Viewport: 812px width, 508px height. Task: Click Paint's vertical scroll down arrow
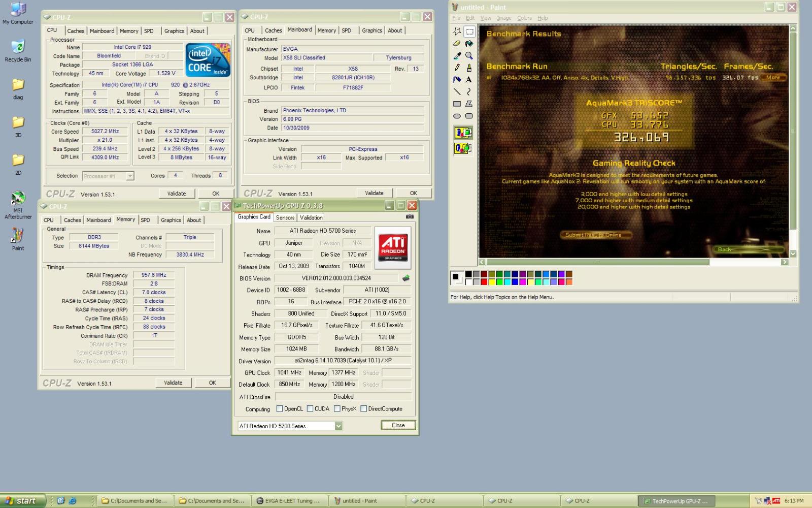[793, 253]
